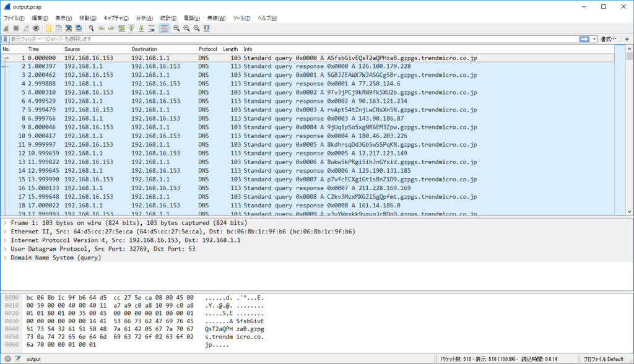The height and width of the screenshot is (364, 634).
Task: Toggle auto-scroll during live capture icon
Action: 151,28
